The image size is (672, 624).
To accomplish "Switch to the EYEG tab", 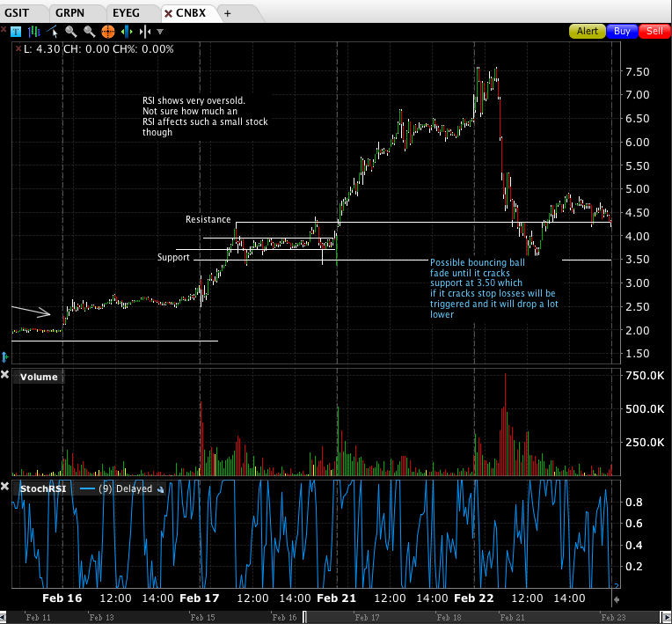I will (x=126, y=13).
